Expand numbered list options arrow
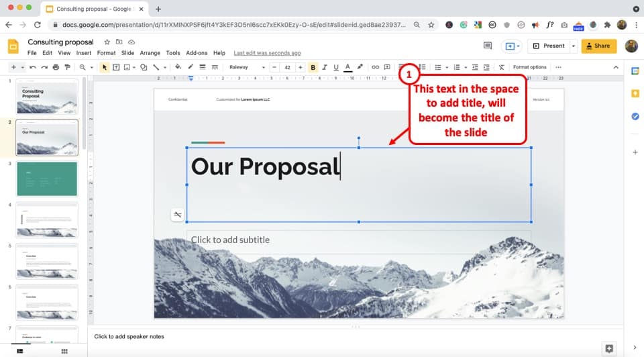The image size is (644, 357). (466, 67)
